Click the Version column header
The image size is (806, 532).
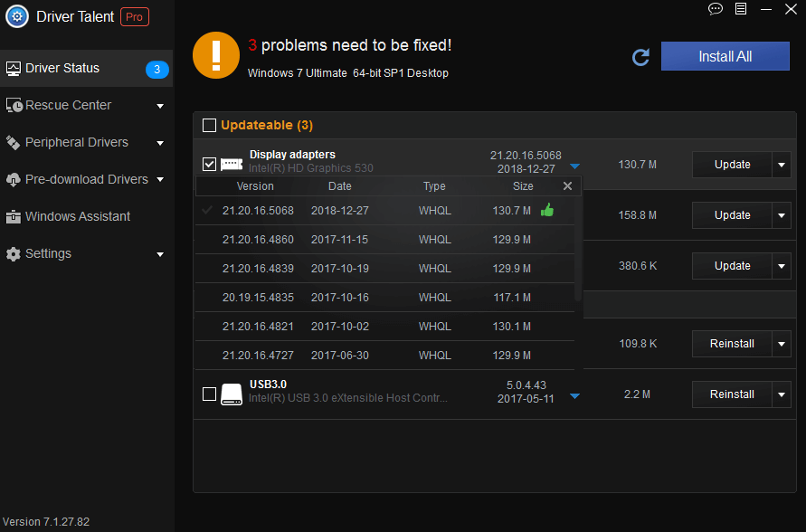click(x=255, y=186)
